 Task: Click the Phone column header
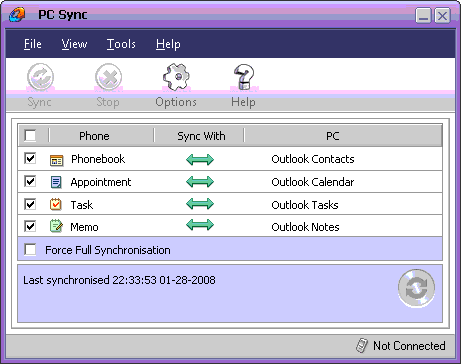click(x=94, y=136)
